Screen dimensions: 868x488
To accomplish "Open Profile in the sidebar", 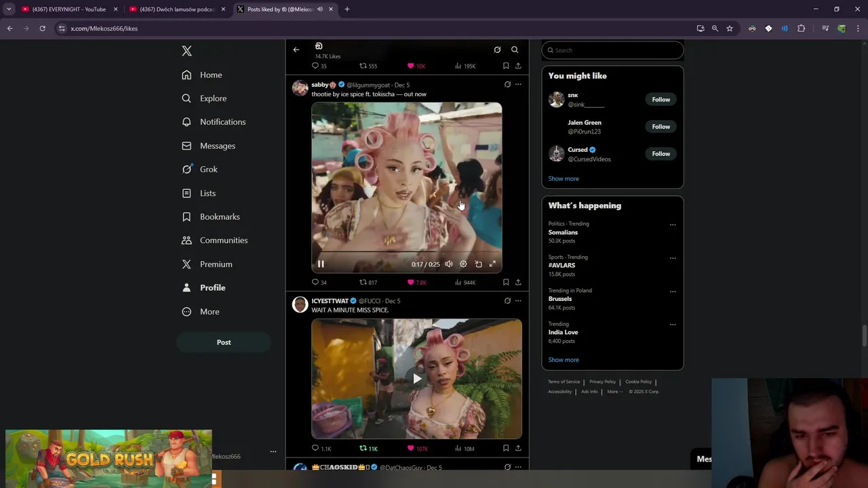I will [203, 287].
